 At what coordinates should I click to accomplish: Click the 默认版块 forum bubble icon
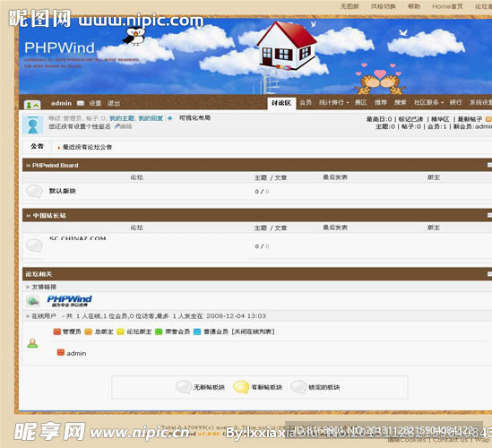tap(34, 191)
